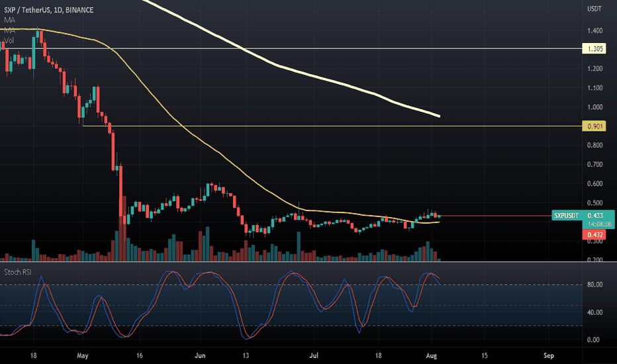Screen dimensions: 617x364
Task: Click the 80.00 Stoch RSI scale value
Action: [x=594, y=285]
